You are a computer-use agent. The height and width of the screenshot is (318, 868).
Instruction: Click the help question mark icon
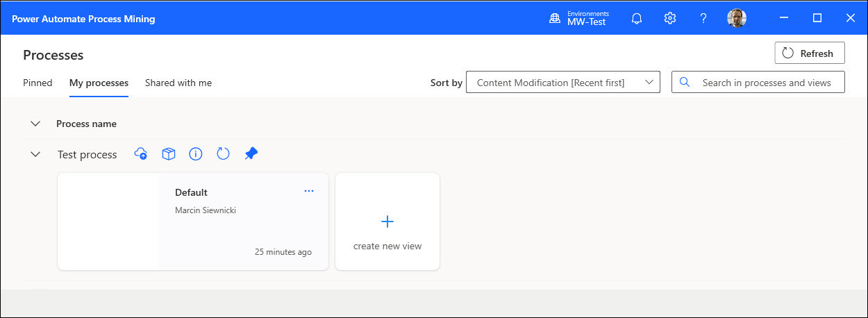click(x=703, y=19)
